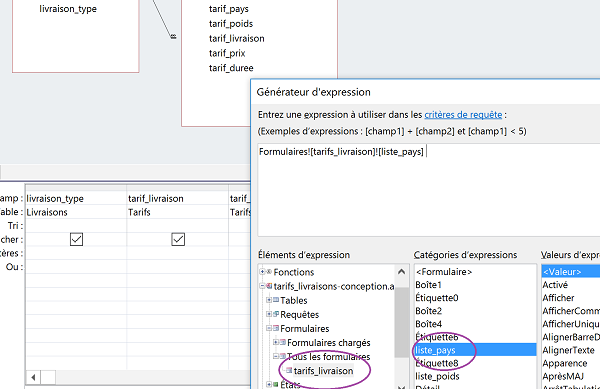Expand the Requêtes tree node

coord(269,314)
